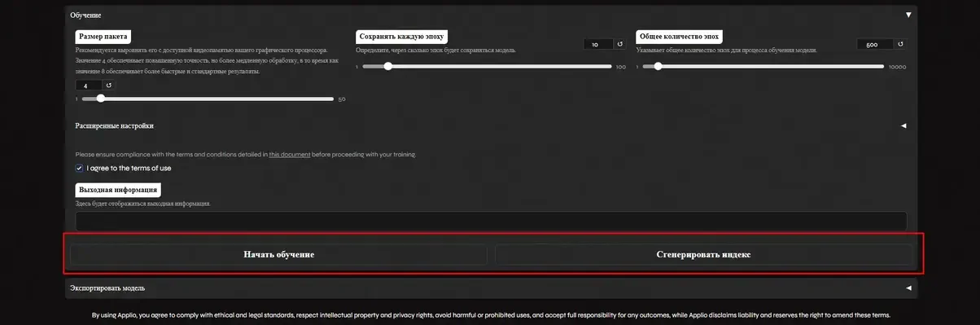The height and width of the screenshot is (325, 980).
Task: Click the Размер пакета label
Action: tap(103, 37)
